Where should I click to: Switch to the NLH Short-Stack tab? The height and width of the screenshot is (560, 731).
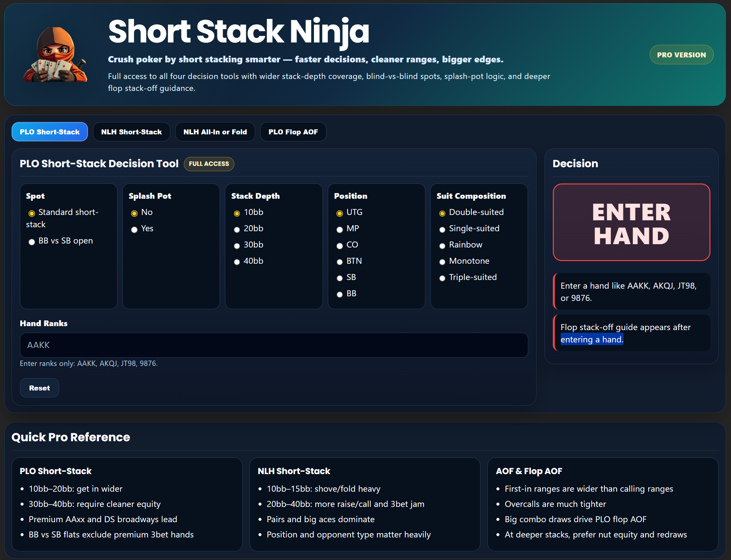click(131, 132)
